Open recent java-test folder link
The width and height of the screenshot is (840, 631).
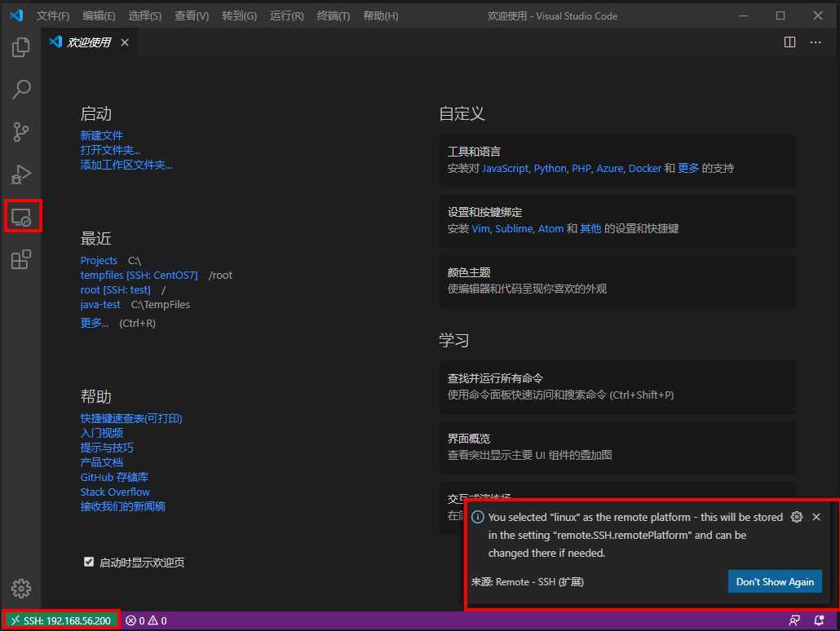coord(100,305)
